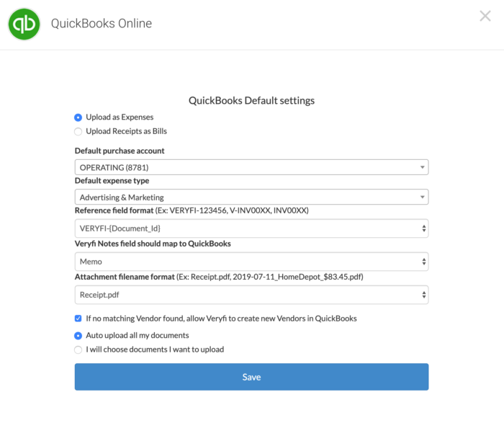Open the Default purchase account dropdown
Screen dimensions: 504x423
point(251,167)
